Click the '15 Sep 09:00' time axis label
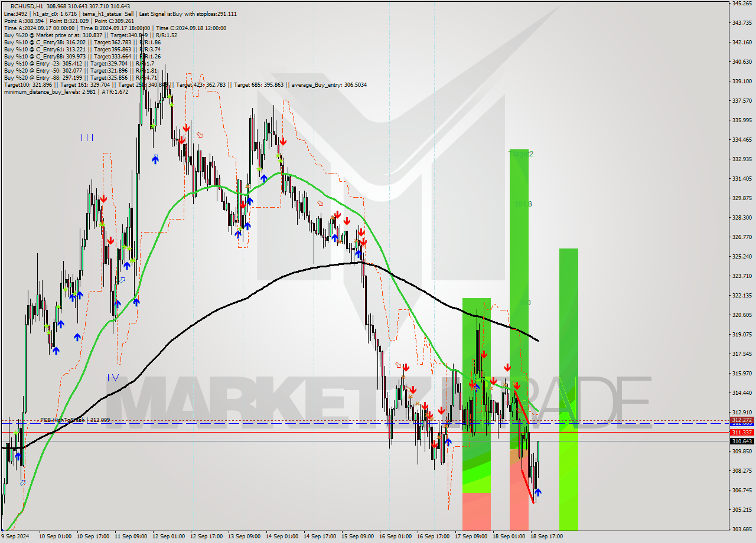The width and height of the screenshot is (756, 543). tap(357, 537)
